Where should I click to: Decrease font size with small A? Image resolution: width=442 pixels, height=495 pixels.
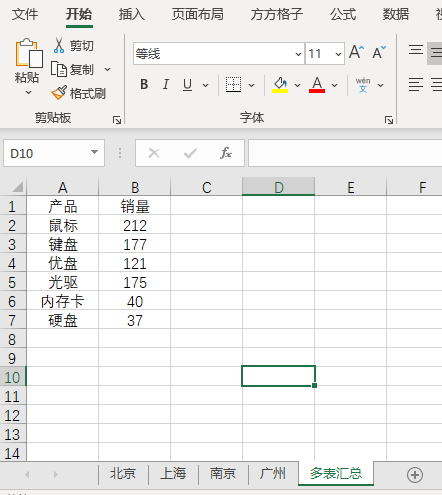click(379, 52)
